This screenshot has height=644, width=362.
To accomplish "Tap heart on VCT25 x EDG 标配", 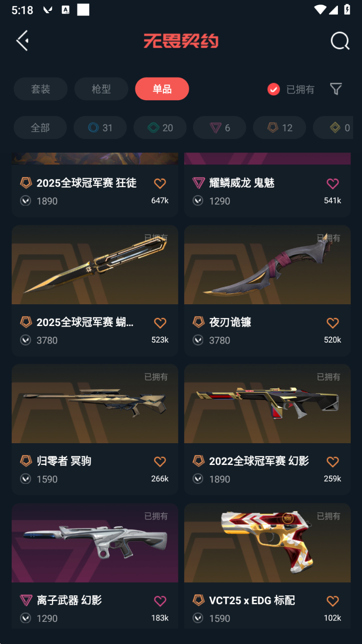I will (333, 601).
